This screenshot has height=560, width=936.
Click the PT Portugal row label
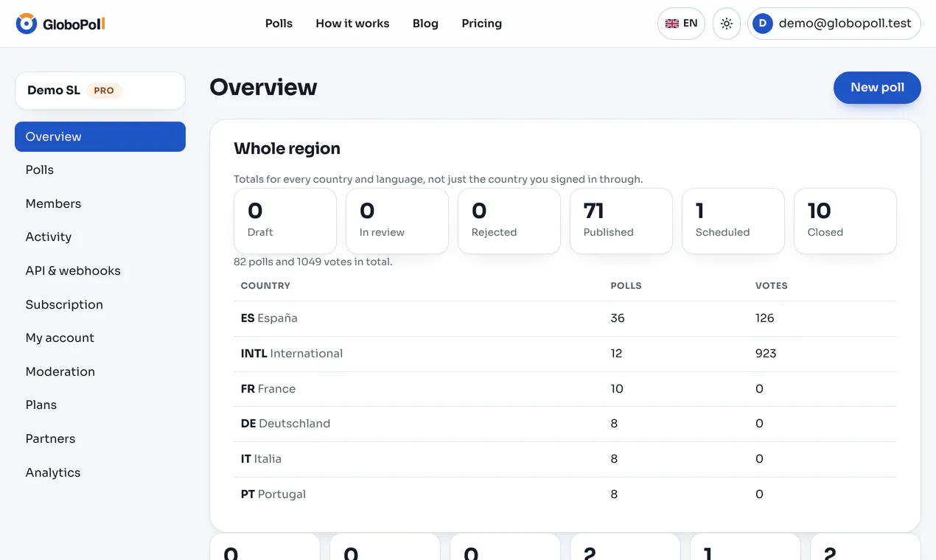click(273, 494)
